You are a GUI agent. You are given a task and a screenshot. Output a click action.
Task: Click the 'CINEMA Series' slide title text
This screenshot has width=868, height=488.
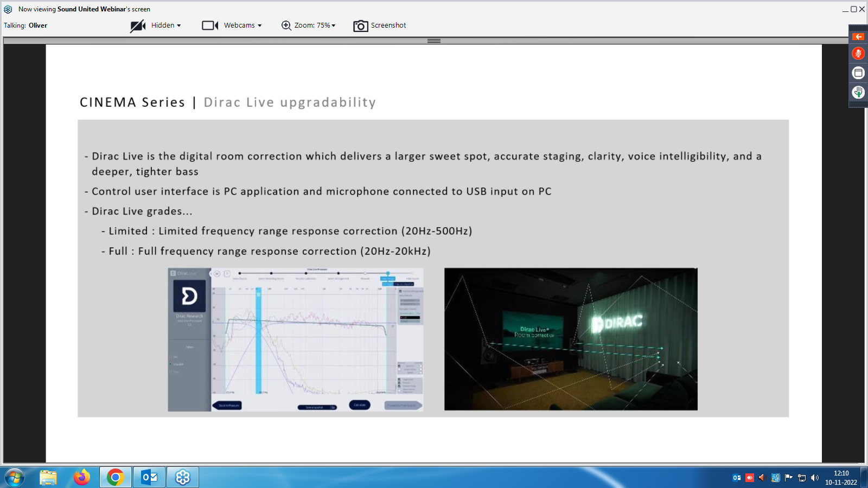pyautogui.click(x=132, y=102)
